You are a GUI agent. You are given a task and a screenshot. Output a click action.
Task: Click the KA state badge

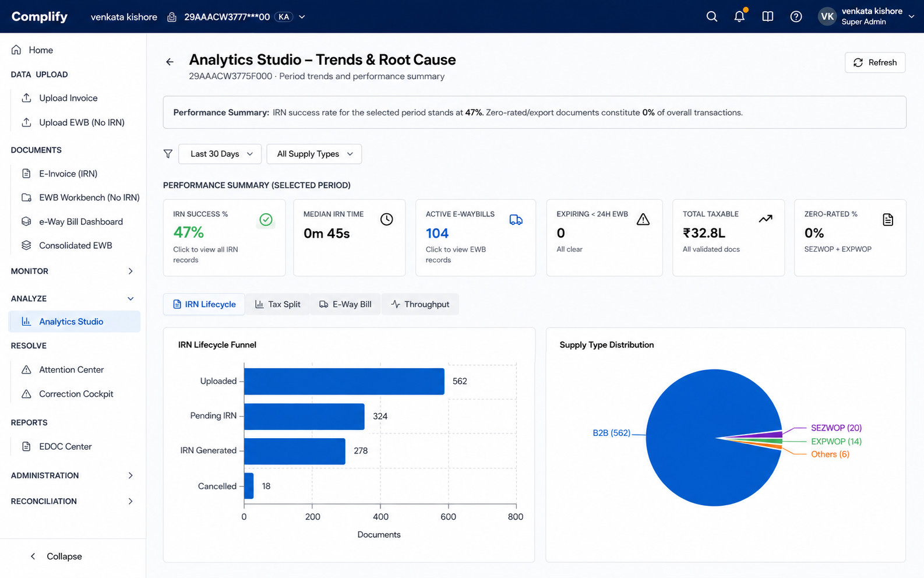point(284,17)
